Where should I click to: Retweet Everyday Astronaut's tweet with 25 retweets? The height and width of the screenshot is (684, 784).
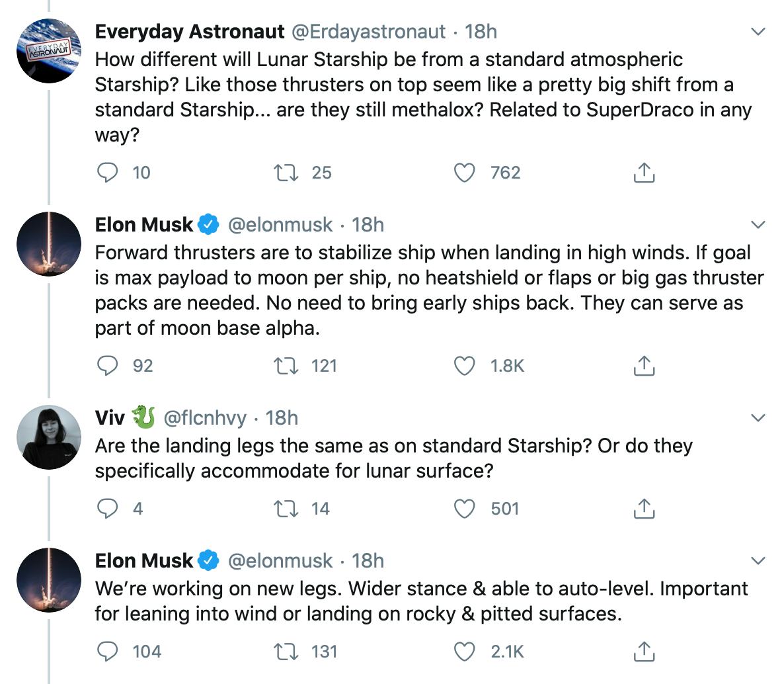(287, 173)
